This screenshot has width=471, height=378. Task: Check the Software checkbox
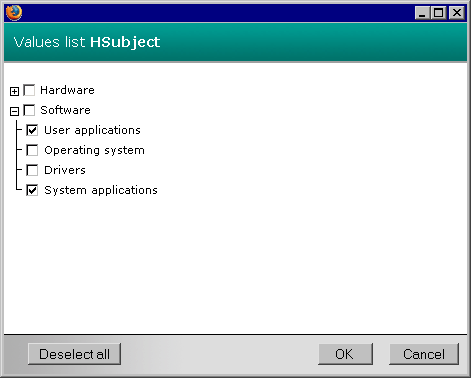click(x=29, y=110)
